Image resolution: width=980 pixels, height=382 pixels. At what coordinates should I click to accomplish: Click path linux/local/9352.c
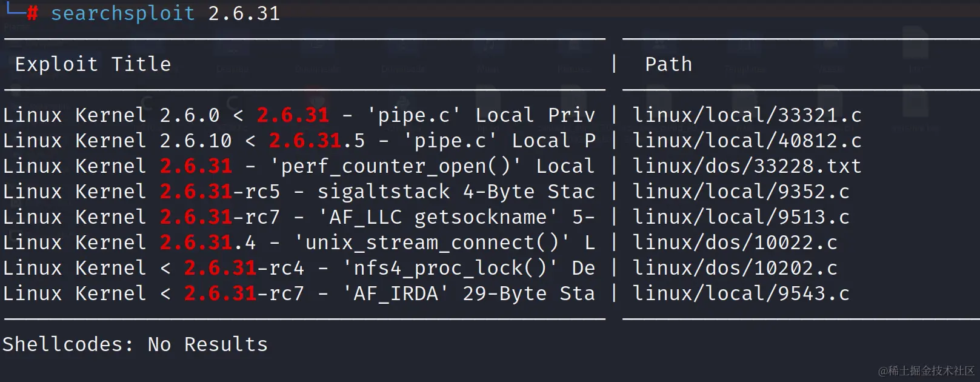(741, 192)
